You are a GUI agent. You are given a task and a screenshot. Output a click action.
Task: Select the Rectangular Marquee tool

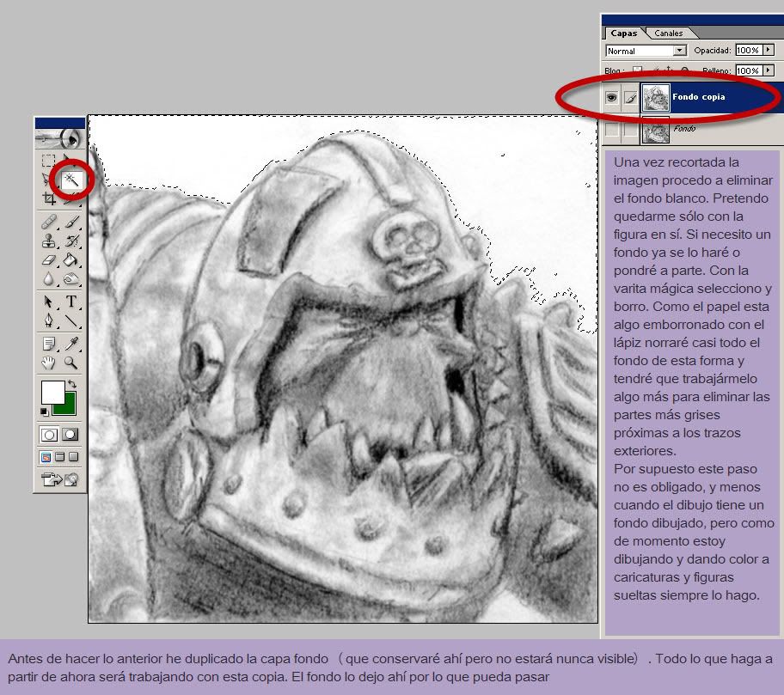48,161
